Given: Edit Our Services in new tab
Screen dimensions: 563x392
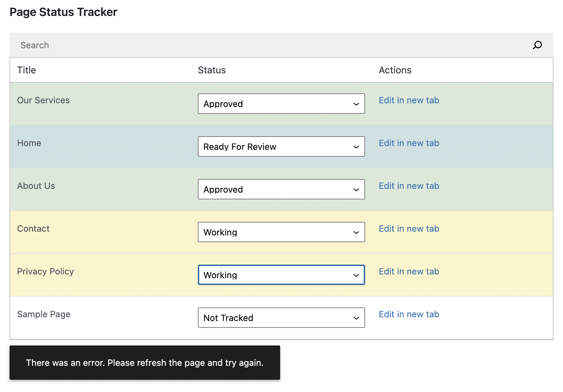Looking at the screenshot, I should click(409, 100).
